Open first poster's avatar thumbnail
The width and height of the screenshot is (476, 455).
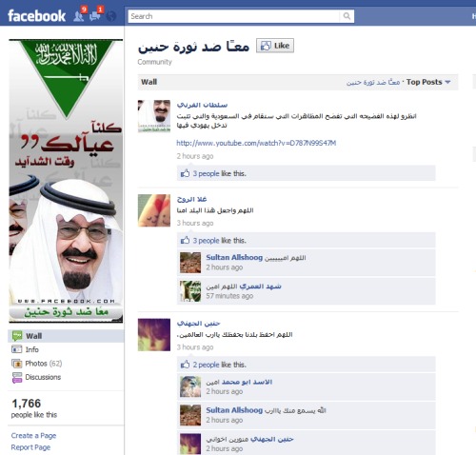[x=154, y=116]
